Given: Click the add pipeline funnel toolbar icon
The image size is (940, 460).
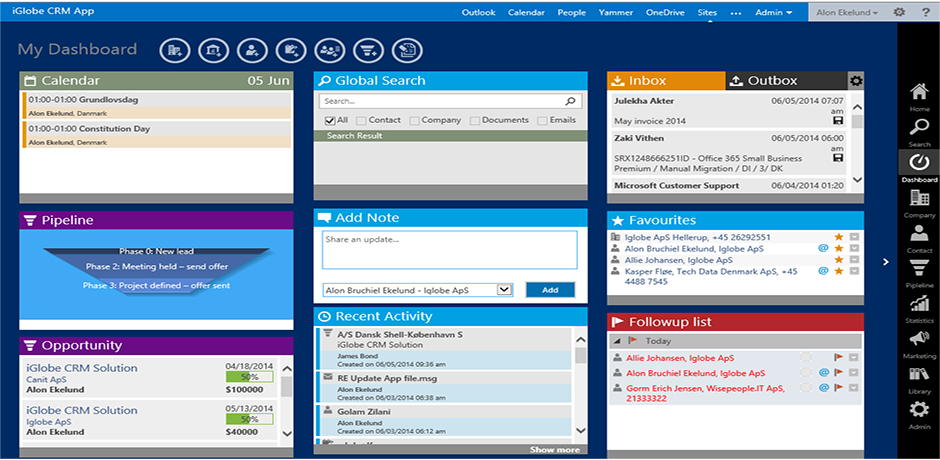Looking at the screenshot, I should tap(369, 51).
